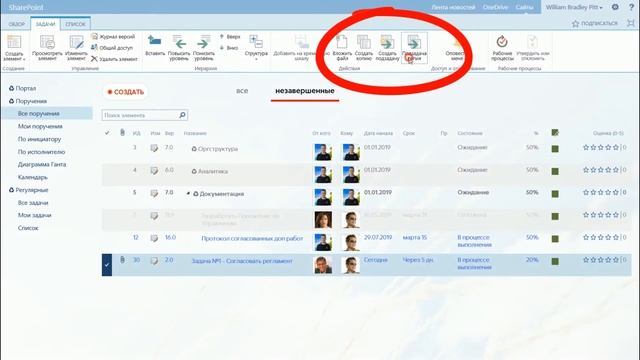The height and width of the screenshot is (360, 640).
Task: Click the Поручения section in sidebar
Action: point(31,101)
